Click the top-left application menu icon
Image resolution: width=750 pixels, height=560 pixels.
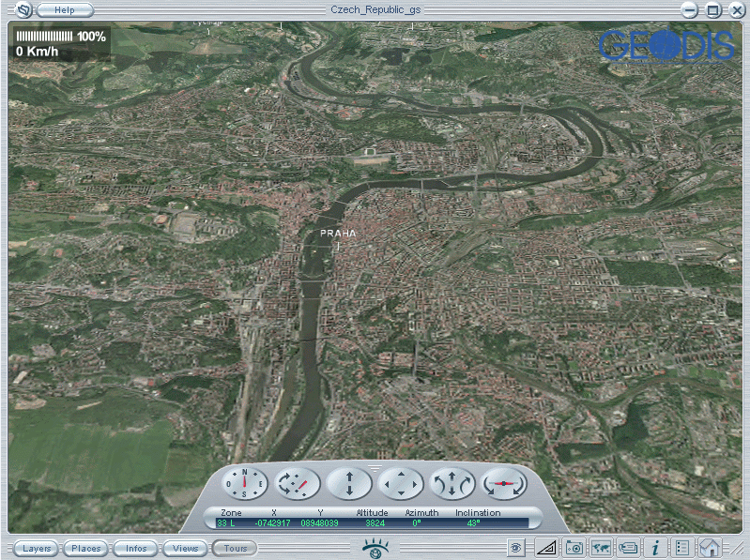point(23,9)
